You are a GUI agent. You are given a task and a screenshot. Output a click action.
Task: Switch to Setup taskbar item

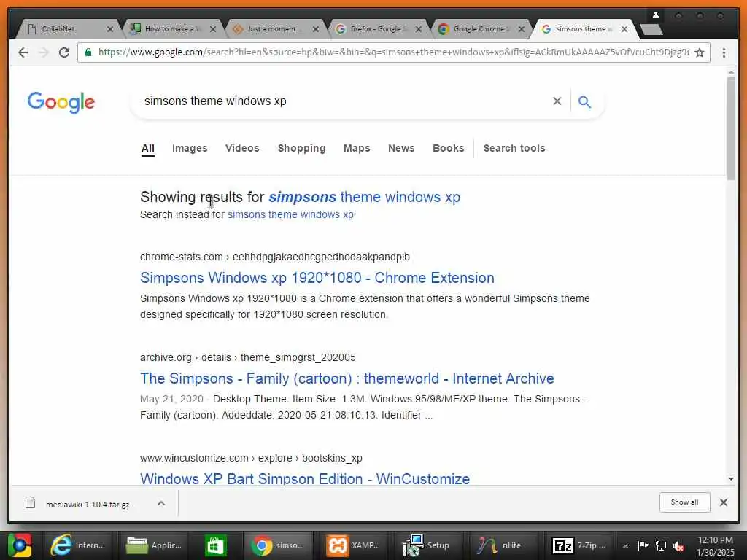click(x=427, y=545)
